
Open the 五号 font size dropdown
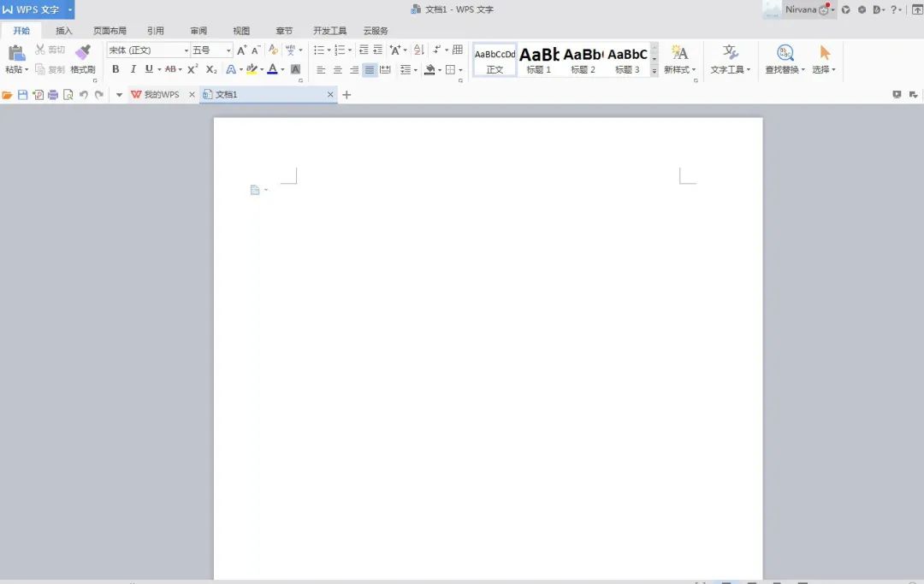point(228,51)
